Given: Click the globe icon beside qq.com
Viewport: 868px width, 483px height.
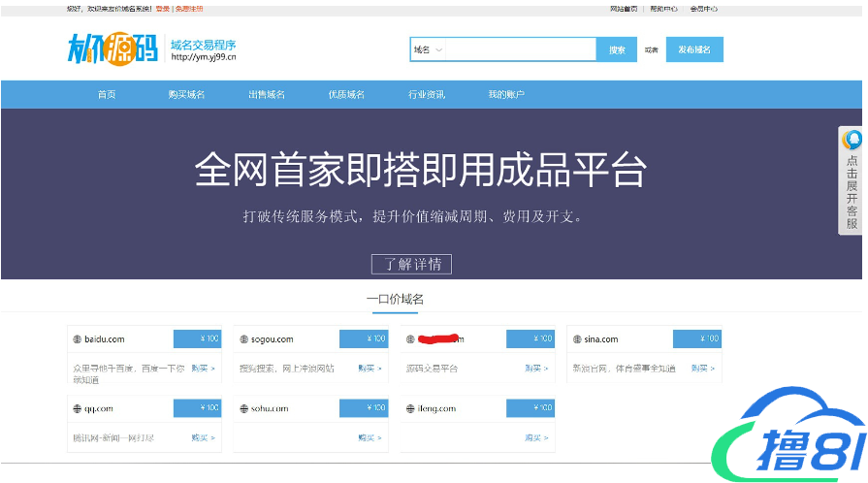Looking at the screenshot, I should (78, 408).
